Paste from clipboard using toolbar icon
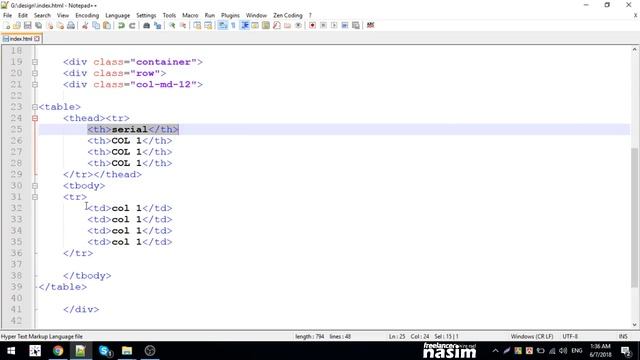This screenshot has height=360, width=640. [x=107, y=25]
